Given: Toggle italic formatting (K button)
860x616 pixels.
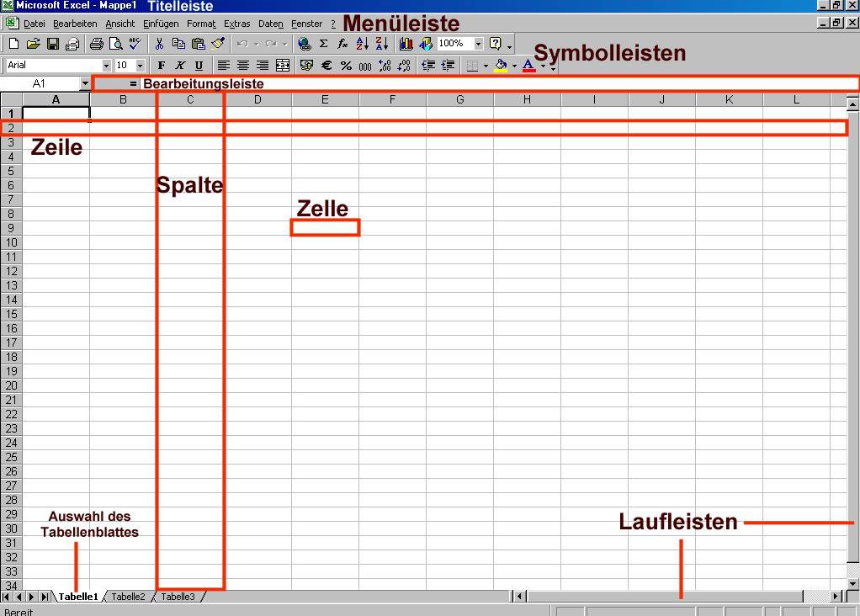Looking at the screenshot, I should point(180,66).
